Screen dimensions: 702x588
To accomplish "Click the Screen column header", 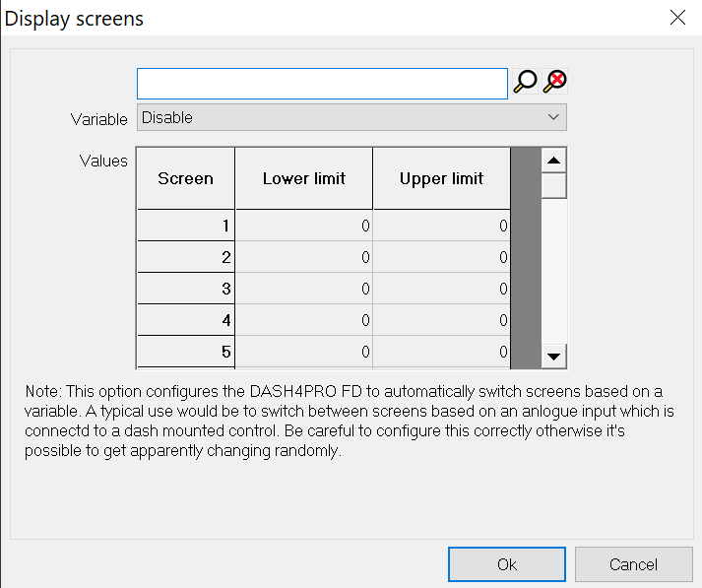I will pyautogui.click(x=185, y=178).
